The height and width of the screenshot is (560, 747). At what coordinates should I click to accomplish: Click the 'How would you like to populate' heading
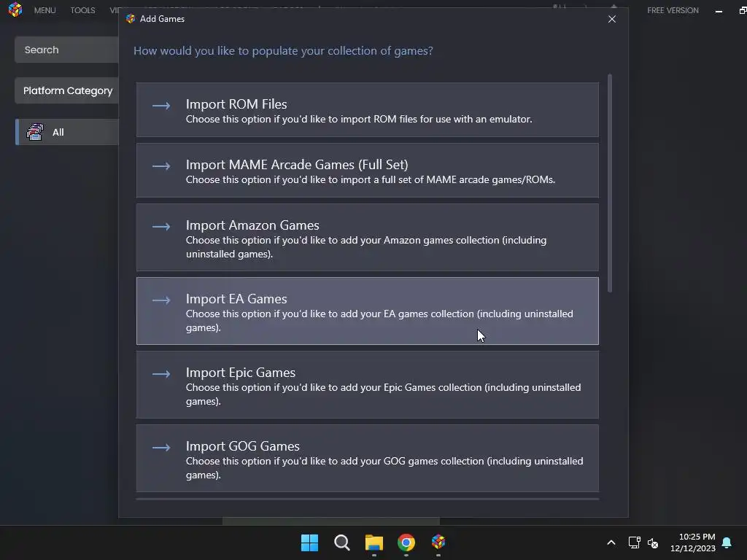coord(283,51)
